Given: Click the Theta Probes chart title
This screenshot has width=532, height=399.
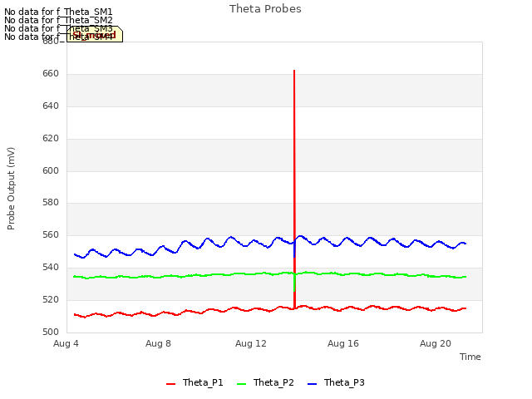Looking at the screenshot, I should (265, 9).
